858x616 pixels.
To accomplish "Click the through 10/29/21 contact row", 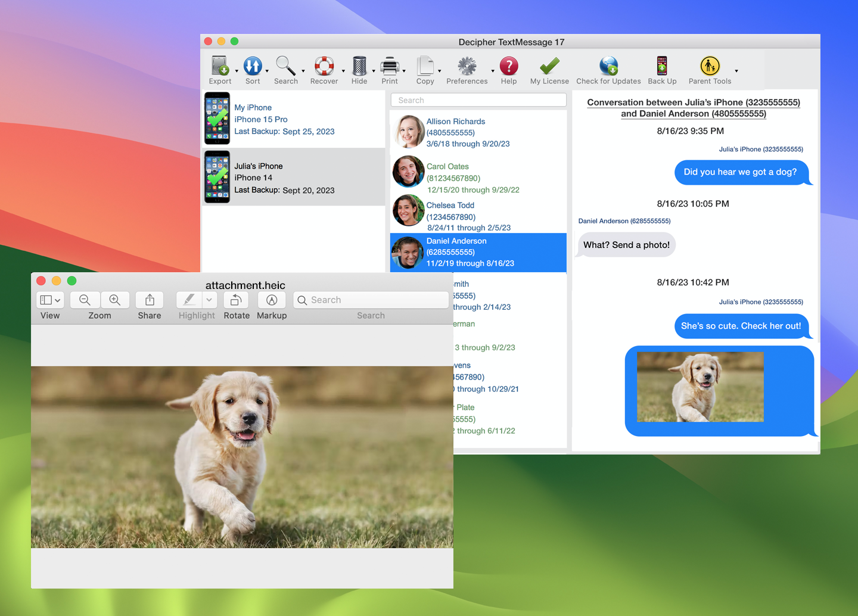I will pos(510,377).
